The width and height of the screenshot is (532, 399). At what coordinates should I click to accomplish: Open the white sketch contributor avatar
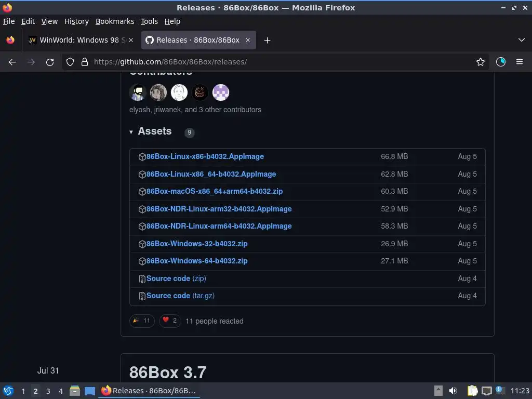179,92
